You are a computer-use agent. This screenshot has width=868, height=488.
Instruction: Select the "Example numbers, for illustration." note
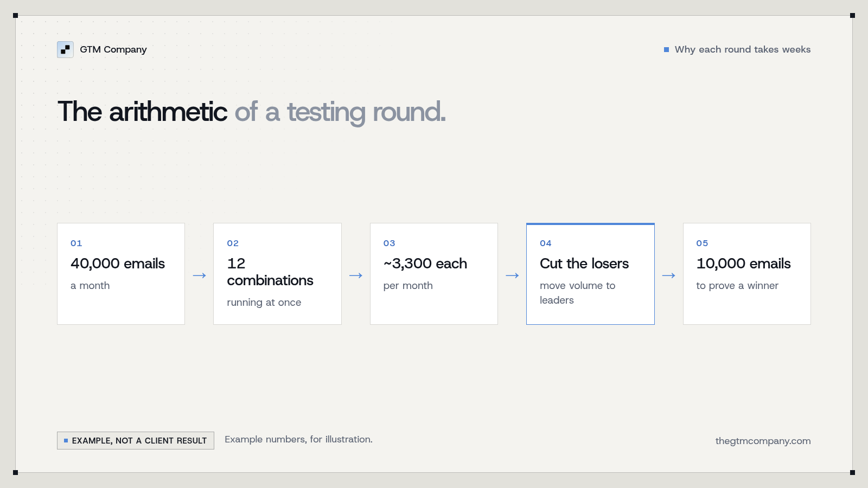tap(299, 439)
